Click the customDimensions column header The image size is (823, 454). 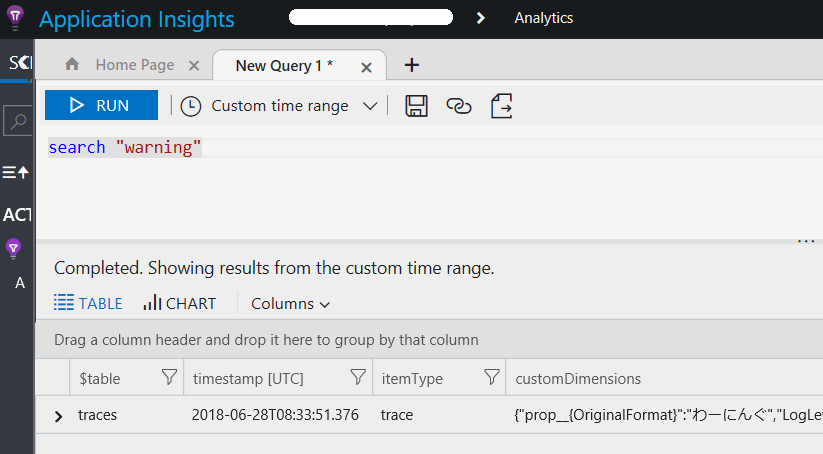(x=578, y=378)
